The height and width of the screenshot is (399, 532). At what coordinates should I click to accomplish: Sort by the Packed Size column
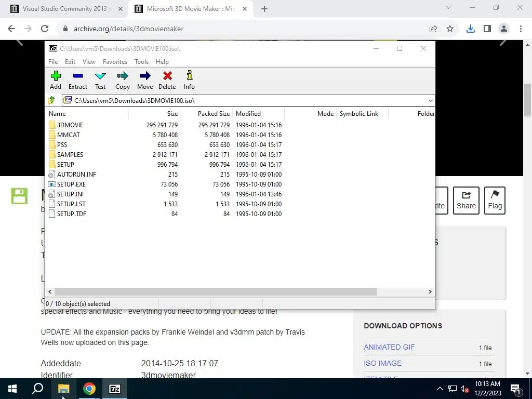(x=206, y=114)
